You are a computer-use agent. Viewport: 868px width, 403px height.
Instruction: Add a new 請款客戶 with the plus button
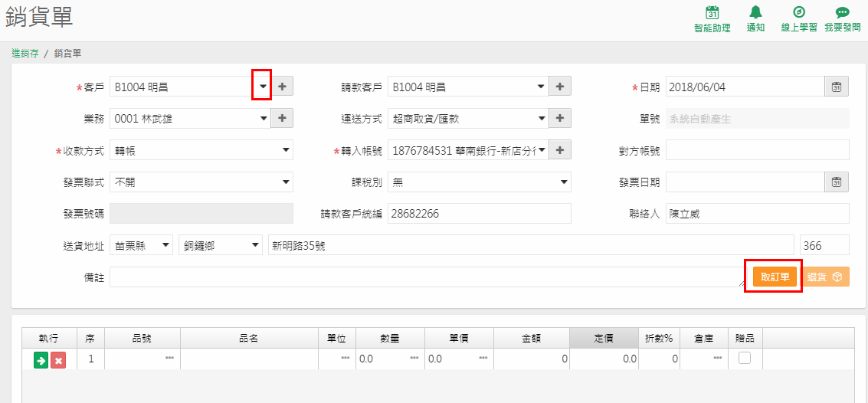pyautogui.click(x=560, y=87)
